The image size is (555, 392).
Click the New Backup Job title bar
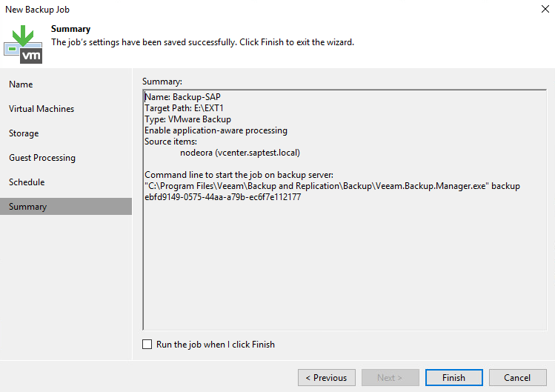point(222,10)
